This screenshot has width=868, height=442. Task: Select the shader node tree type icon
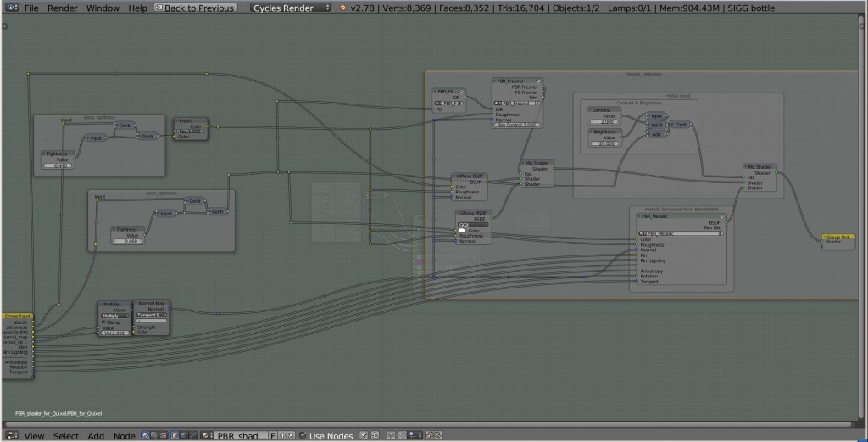tap(146, 435)
